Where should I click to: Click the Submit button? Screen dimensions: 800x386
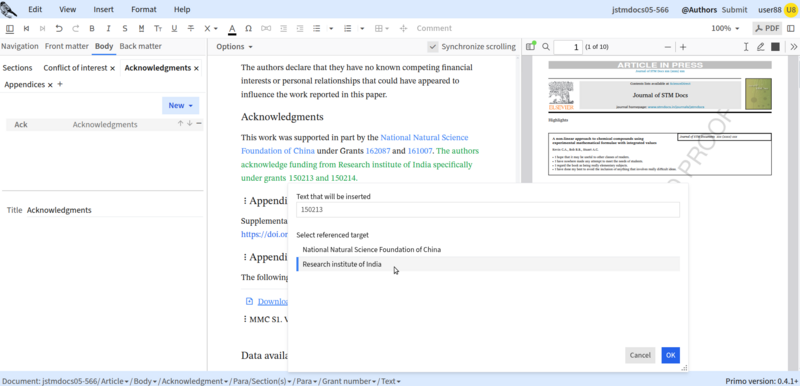point(735,10)
